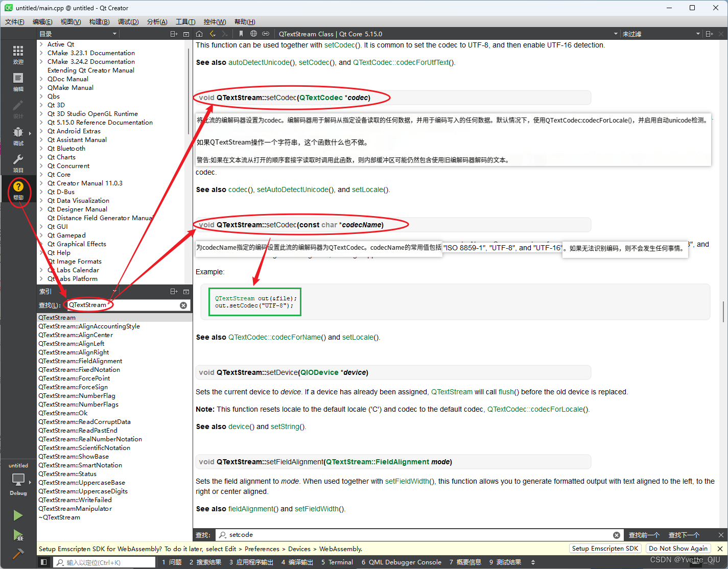728x569 pixels.
Task: Split the contents (目录) side pane
Action: pyautogui.click(x=174, y=34)
